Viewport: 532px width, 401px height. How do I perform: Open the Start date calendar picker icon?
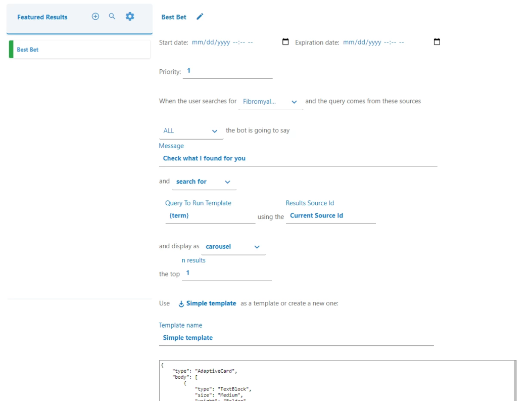pyautogui.click(x=285, y=42)
